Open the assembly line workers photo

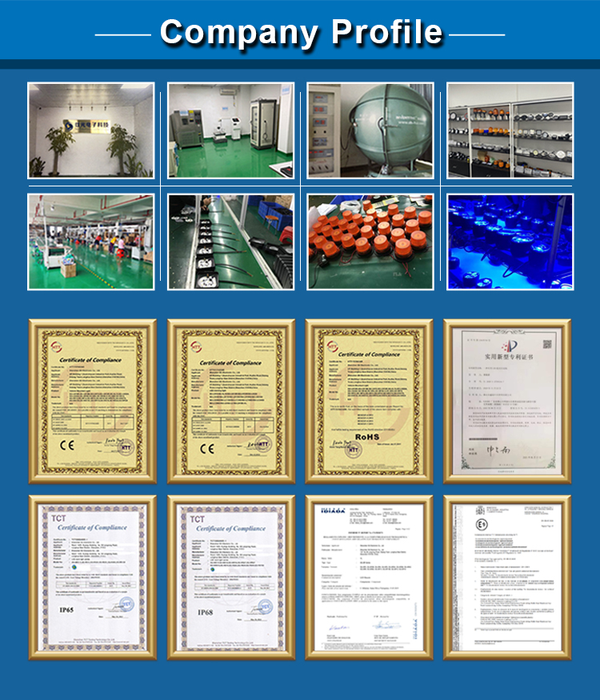click(90, 242)
